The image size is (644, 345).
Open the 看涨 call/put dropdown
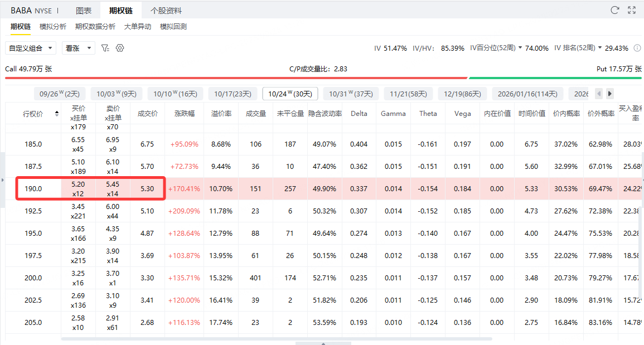[x=78, y=48]
